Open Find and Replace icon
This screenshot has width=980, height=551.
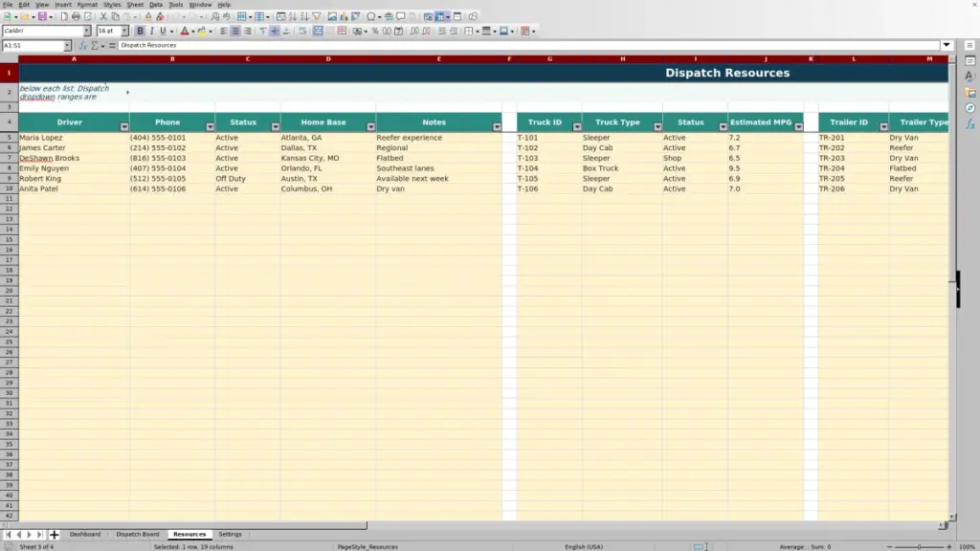tap(214, 16)
